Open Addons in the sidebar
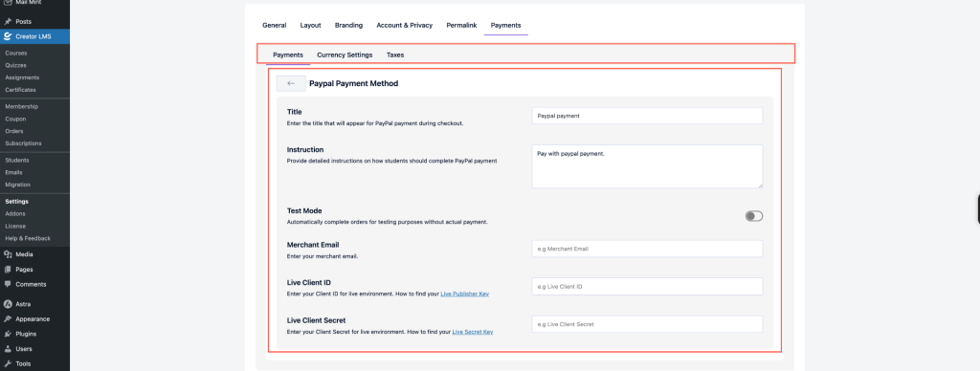Viewport: 980px width, 371px height. (x=15, y=213)
